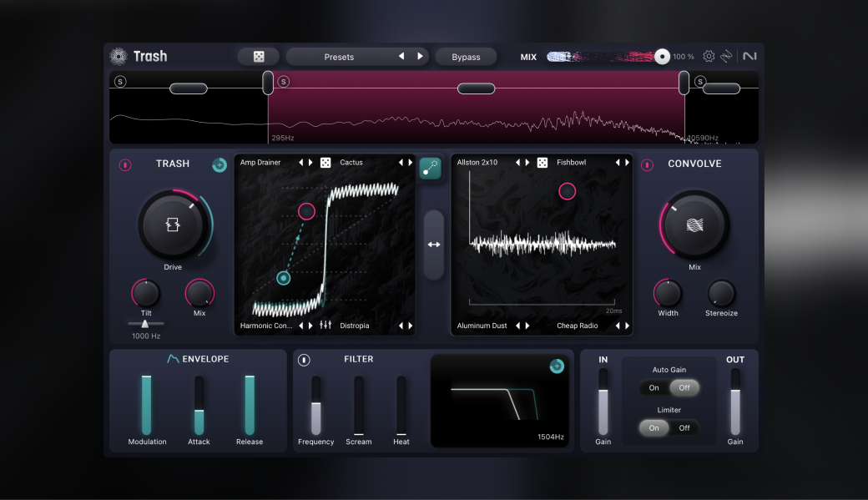Click the Envelope Release slider

pyautogui.click(x=250, y=405)
